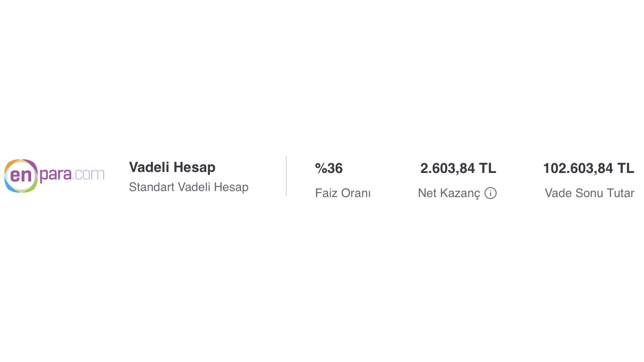This screenshot has width=644, height=362.
Task: Click the Vade Sonu Tutar label
Action: [589, 193]
